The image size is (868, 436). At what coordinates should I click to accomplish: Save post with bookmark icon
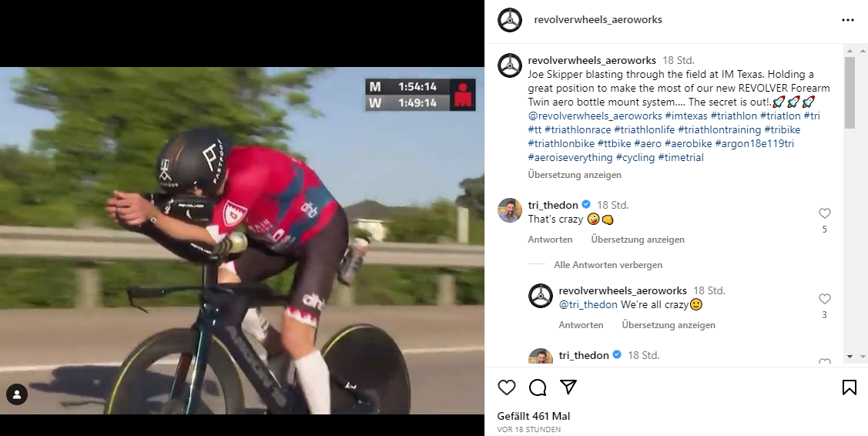pyautogui.click(x=849, y=387)
